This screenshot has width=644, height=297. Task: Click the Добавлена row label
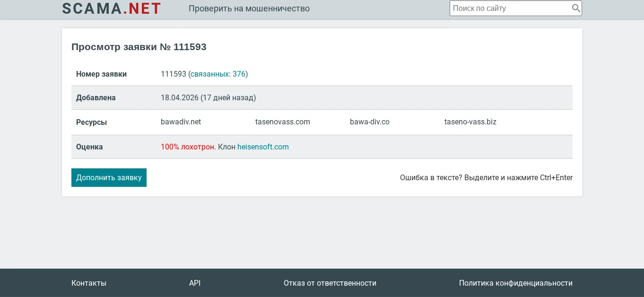coord(96,97)
